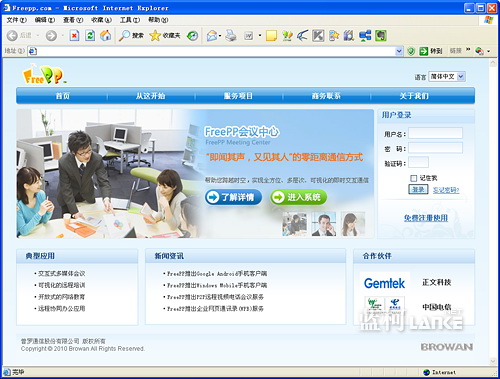Click the page's vertical scrollbar down arrow
Image resolution: width=500 pixels, height=379 pixels.
coord(493,361)
